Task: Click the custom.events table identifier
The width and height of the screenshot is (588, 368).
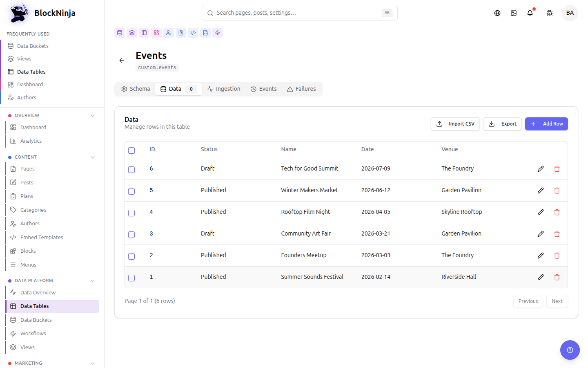Action: click(x=157, y=68)
